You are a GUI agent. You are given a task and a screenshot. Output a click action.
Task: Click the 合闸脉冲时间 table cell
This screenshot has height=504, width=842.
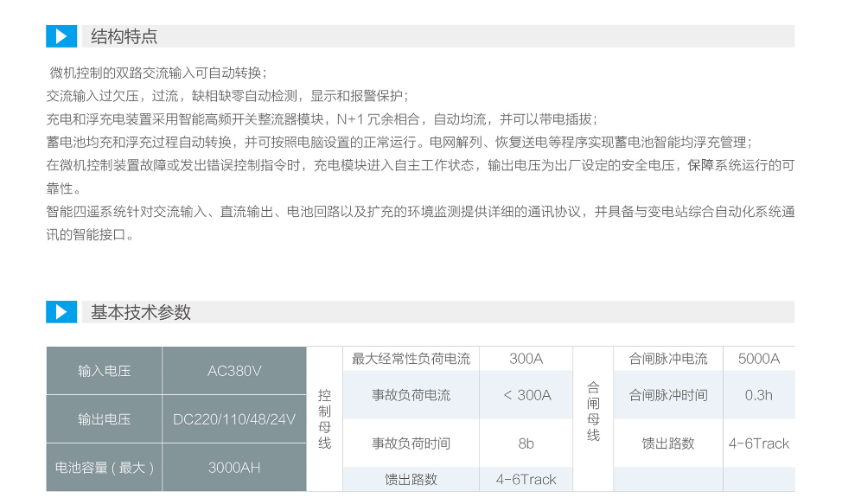[x=668, y=395]
